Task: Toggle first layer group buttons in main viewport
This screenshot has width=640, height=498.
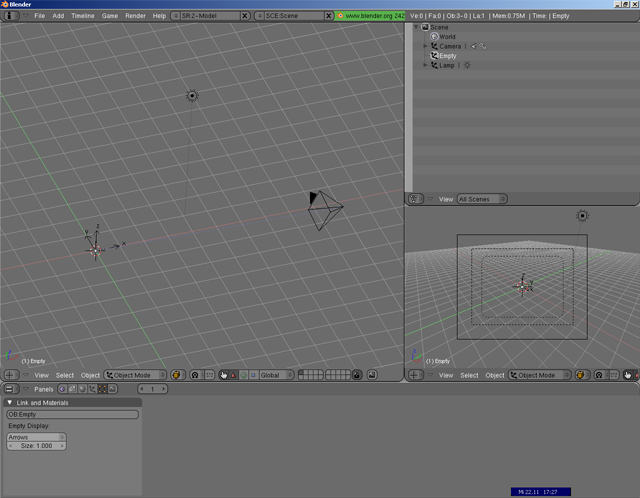Action: click(x=311, y=375)
